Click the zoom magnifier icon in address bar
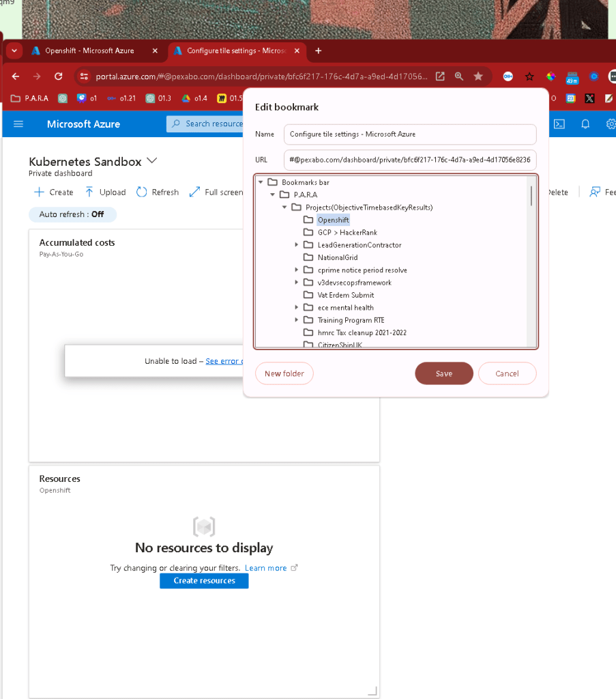The width and height of the screenshot is (616, 699). [459, 76]
